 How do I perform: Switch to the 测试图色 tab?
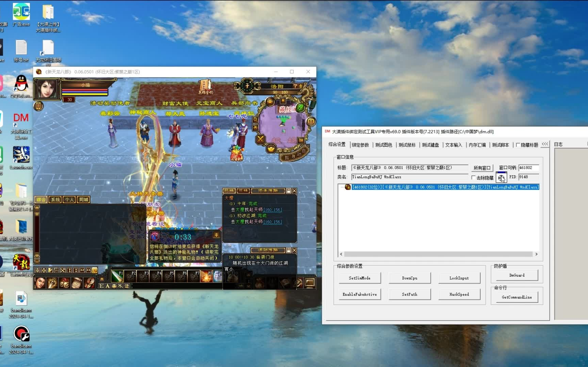click(x=384, y=145)
